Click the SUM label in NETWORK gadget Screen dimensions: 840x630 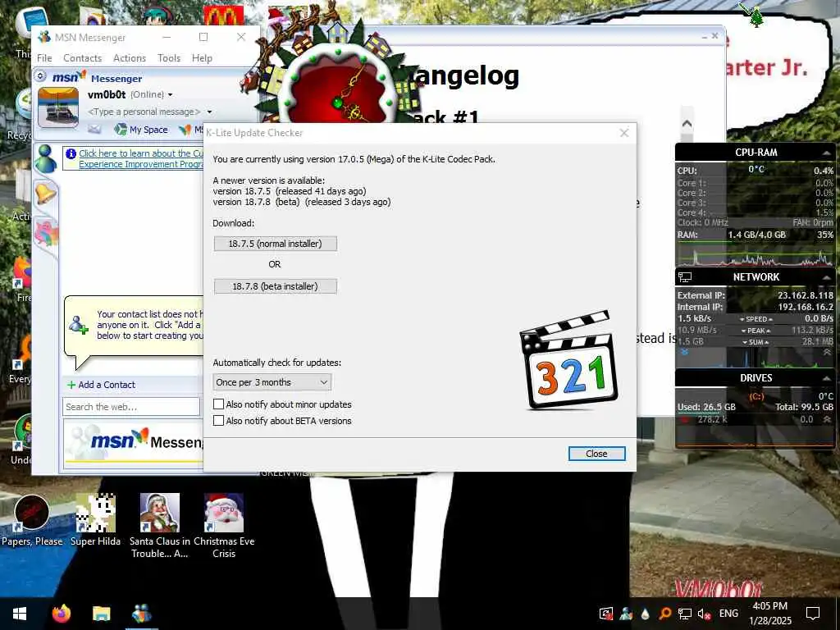[x=756, y=342]
